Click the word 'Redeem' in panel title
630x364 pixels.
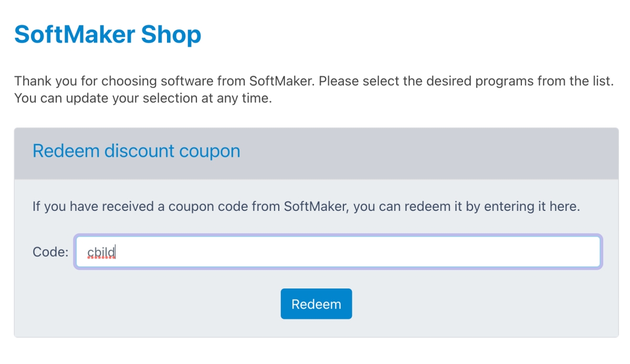(x=66, y=151)
